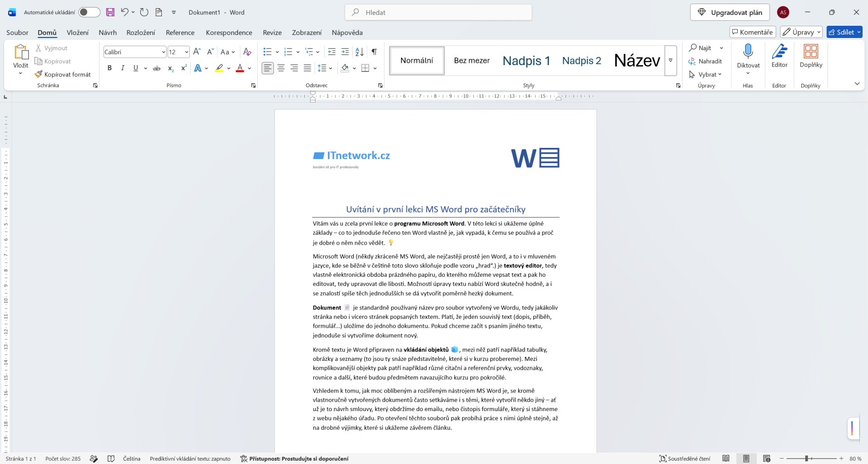
Task: Sort the selected text alphabetically
Action: tap(359, 52)
